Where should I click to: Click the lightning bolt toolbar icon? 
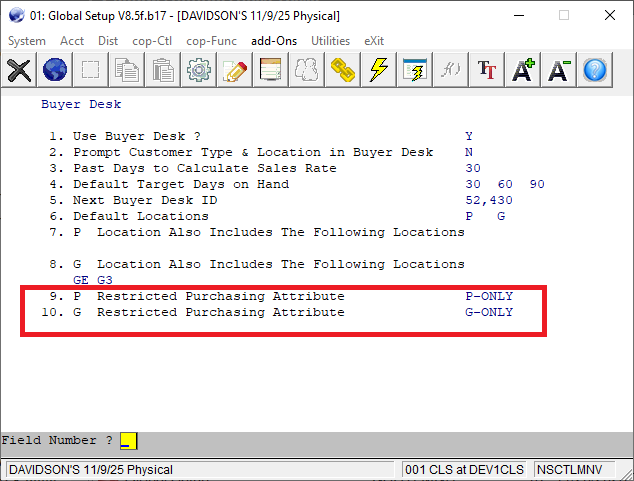tap(379, 70)
